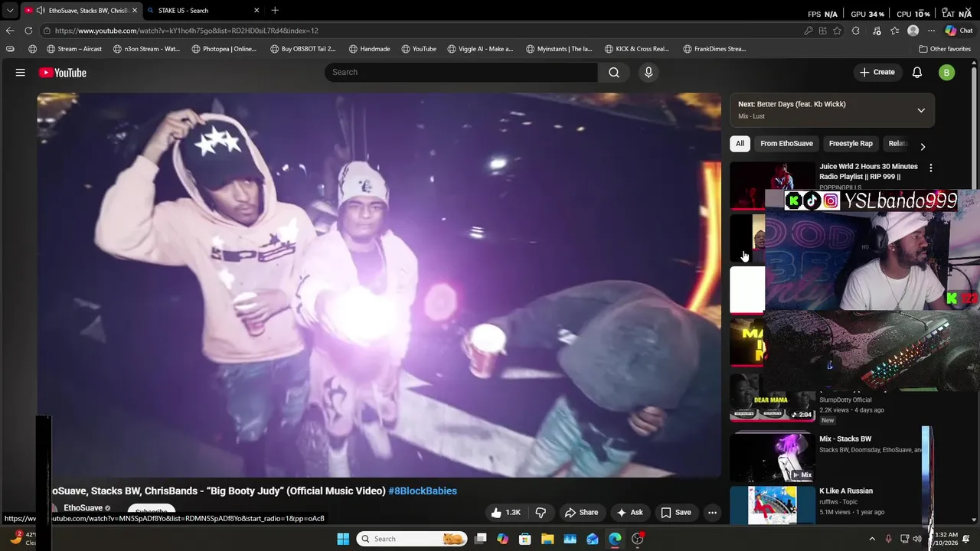Open the more actions ellipsis under the video
The image size is (980, 551).
tap(712, 513)
